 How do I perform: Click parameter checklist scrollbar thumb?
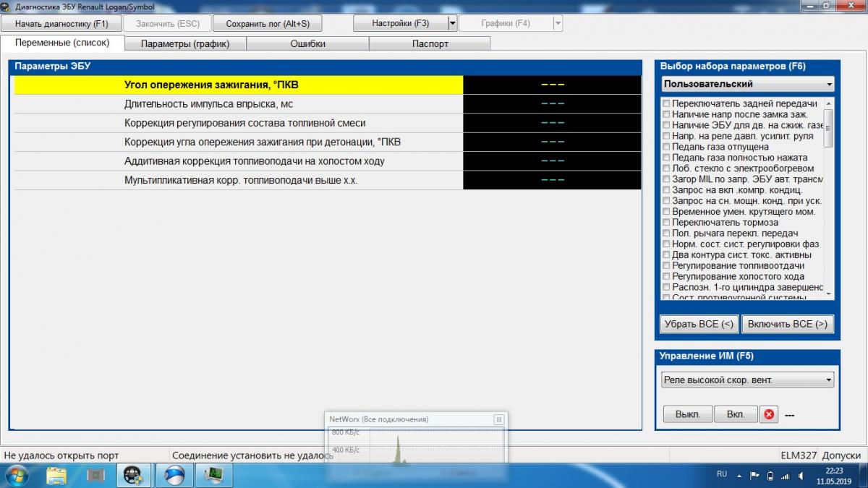pos(828,128)
